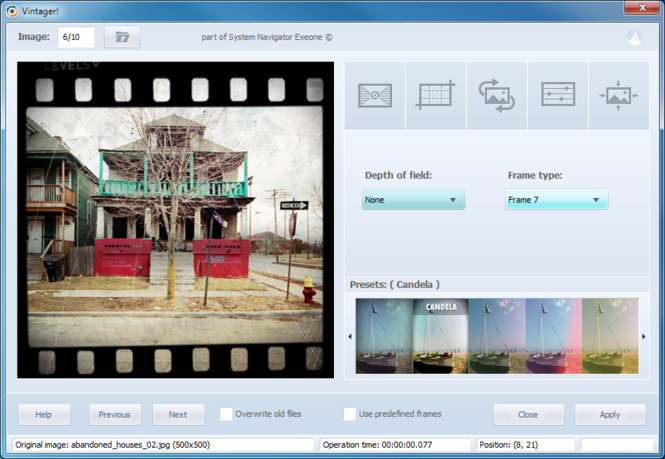Click the image number input field

(x=76, y=38)
